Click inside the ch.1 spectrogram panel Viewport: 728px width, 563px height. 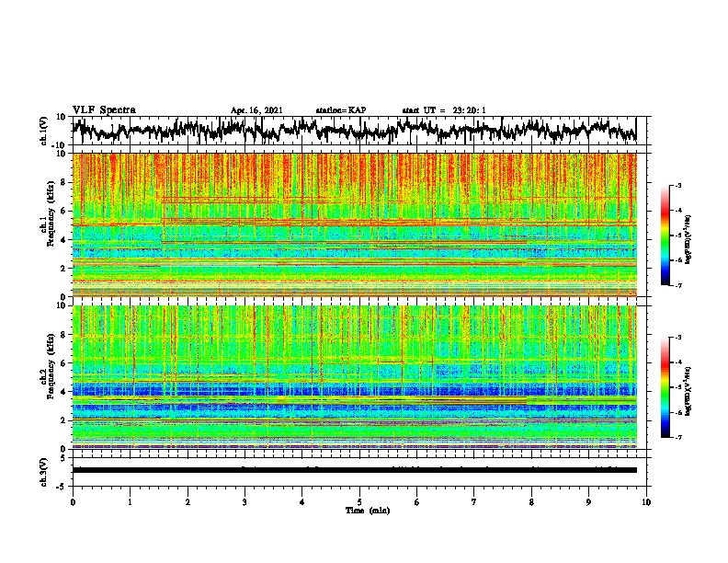coord(355,224)
